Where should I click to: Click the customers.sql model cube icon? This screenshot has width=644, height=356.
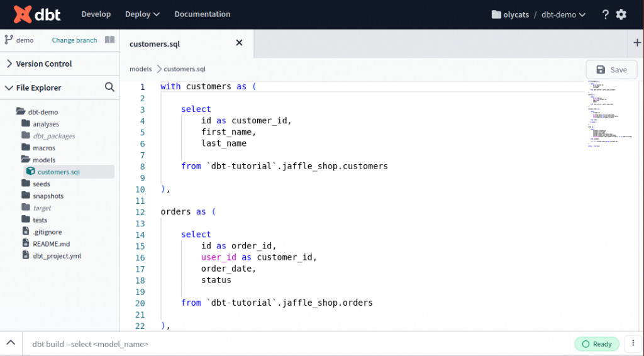[30, 171]
